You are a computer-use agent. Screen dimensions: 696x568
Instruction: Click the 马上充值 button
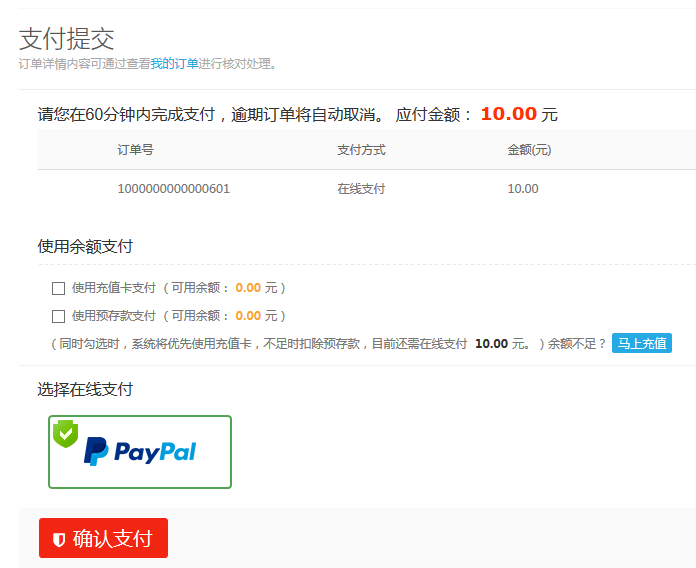tap(642, 343)
